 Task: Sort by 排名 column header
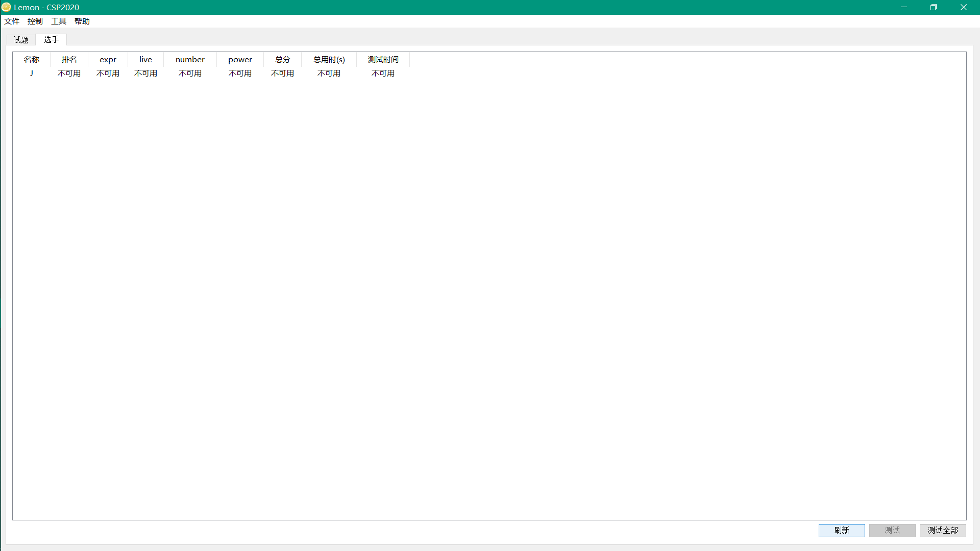[x=69, y=60]
